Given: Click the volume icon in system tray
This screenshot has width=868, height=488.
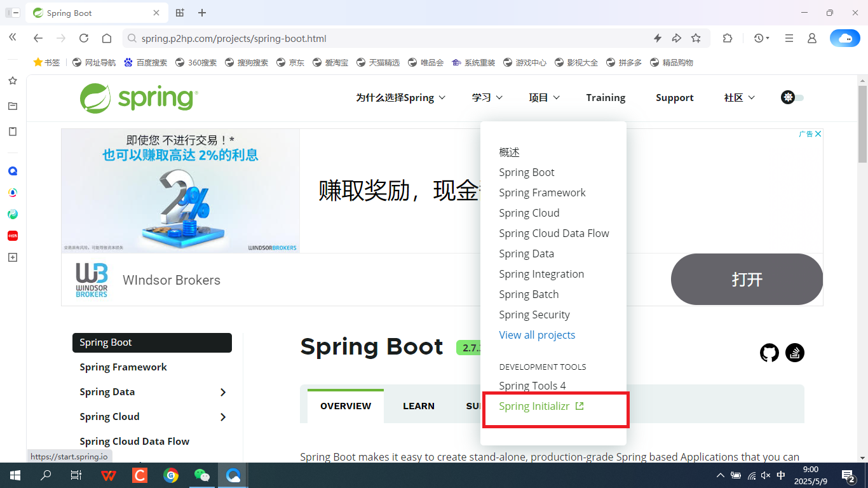Looking at the screenshot, I should [766, 475].
